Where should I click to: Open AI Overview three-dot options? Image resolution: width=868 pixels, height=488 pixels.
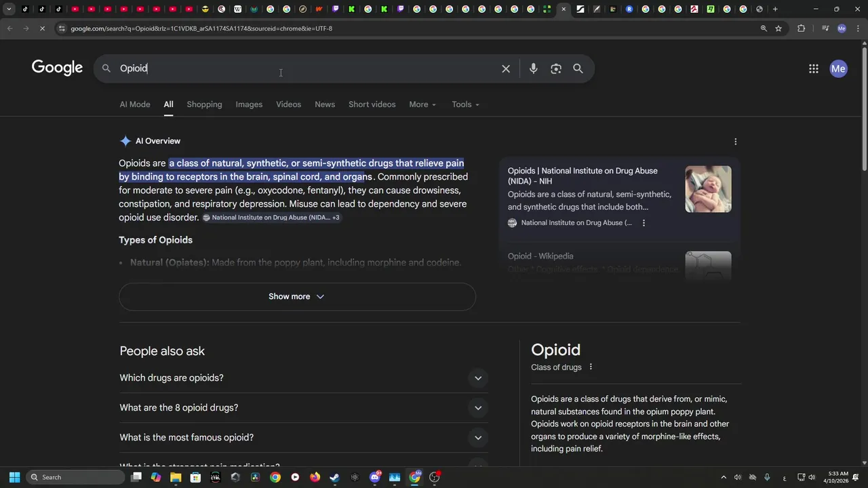[x=736, y=142]
